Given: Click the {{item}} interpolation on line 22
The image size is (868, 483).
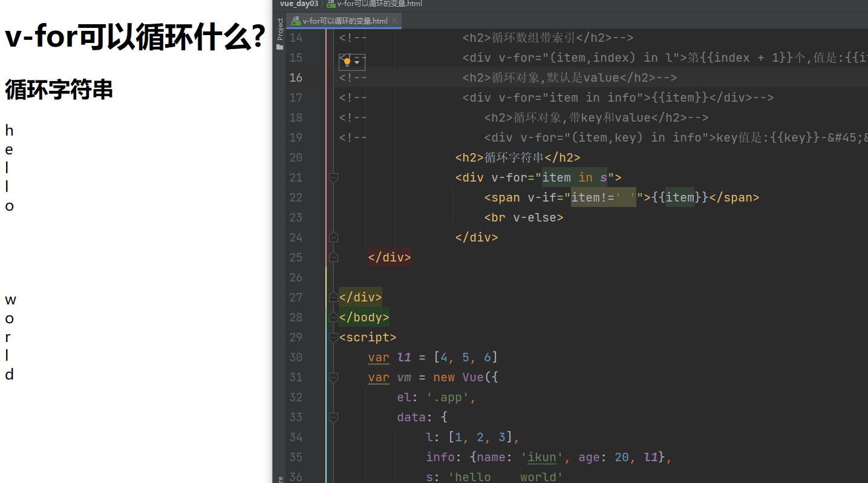Looking at the screenshot, I should [x=680, y=197].
